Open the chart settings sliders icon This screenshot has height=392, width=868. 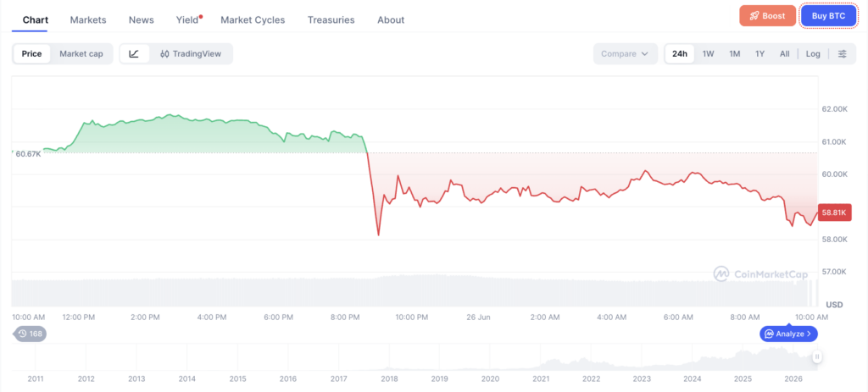click(x=842, y=53)
